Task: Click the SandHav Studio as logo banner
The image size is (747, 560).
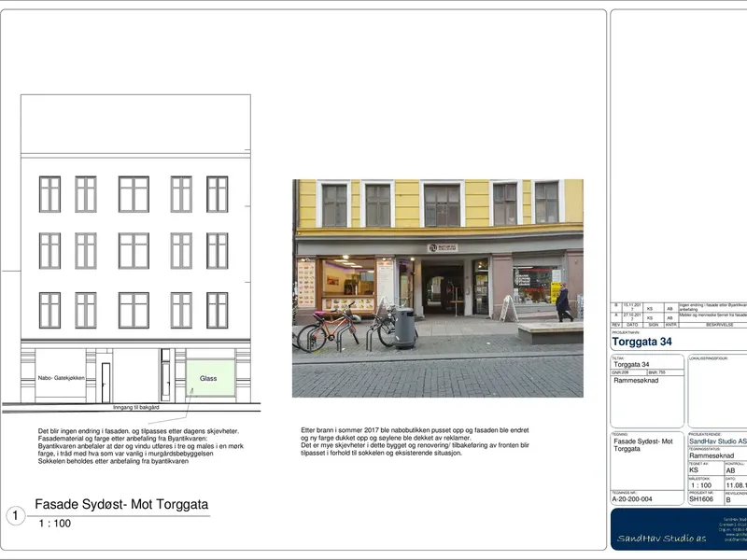Action: (x=679, y=529)
